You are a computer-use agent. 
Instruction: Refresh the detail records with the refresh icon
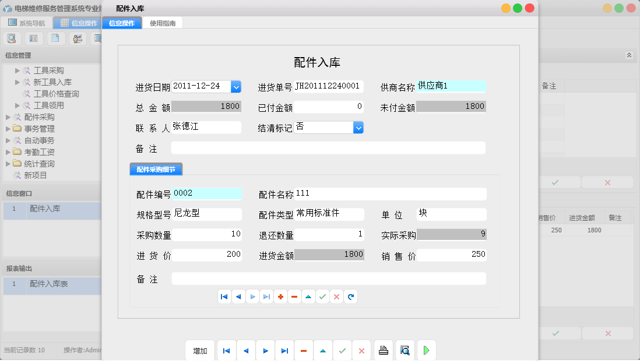(350, 296)
